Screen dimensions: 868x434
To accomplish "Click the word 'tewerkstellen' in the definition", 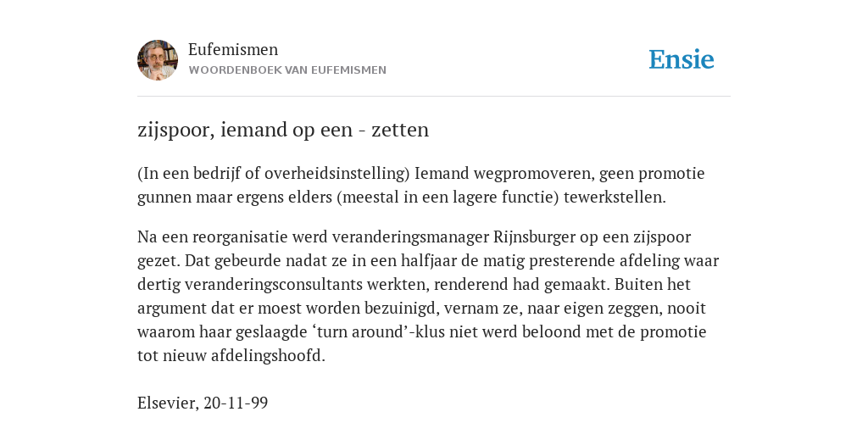I will (615, 197).
